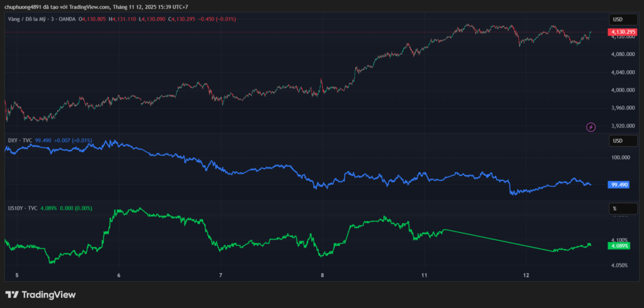Select the DXY · TVC legend title
Screen dimensions: 644x308
18,140
